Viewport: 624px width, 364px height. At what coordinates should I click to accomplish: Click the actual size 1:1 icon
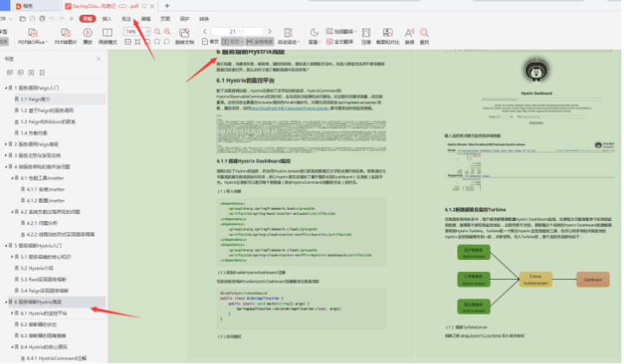127,42
